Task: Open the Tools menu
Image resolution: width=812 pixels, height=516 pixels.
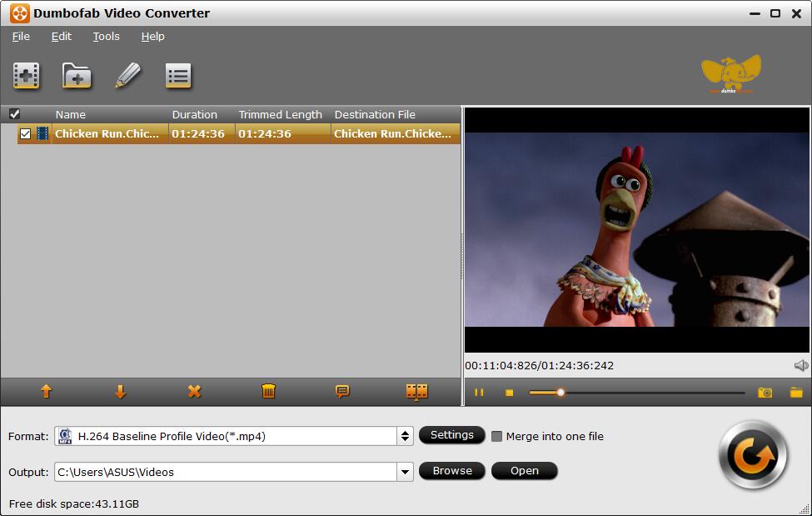Action: coord(106,37)
